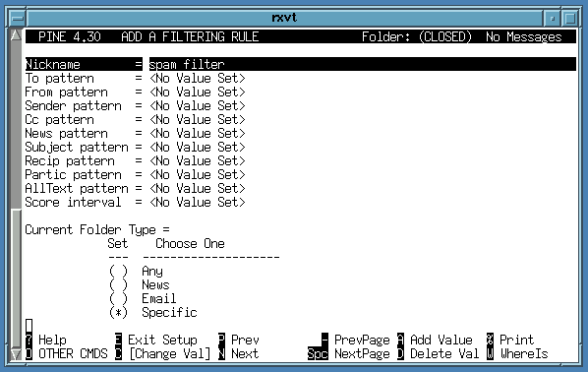Click the scrollbar down arrow
The width and height of the screenshot is (588, 372).
[16, 354]
